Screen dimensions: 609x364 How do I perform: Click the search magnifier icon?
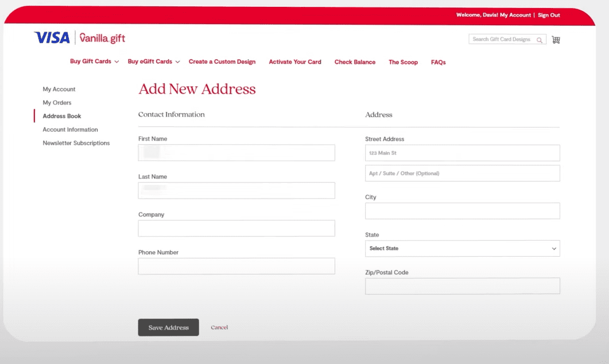(540, 40)
